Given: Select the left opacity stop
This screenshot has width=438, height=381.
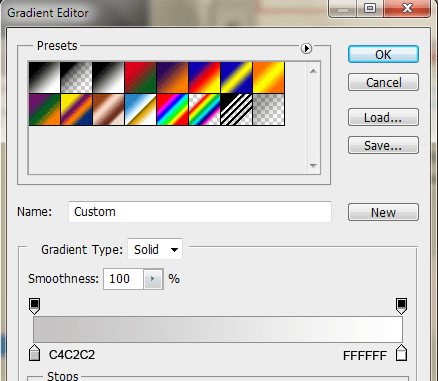Looking at the screenshot, I should pyautogui.click(x=35, y=306).
